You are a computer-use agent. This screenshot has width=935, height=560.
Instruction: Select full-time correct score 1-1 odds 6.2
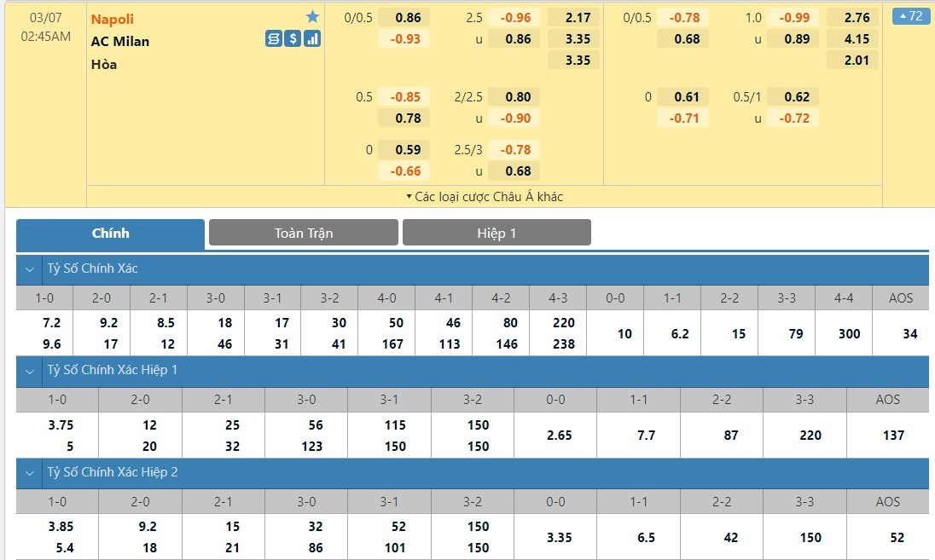tap(680, 333)
